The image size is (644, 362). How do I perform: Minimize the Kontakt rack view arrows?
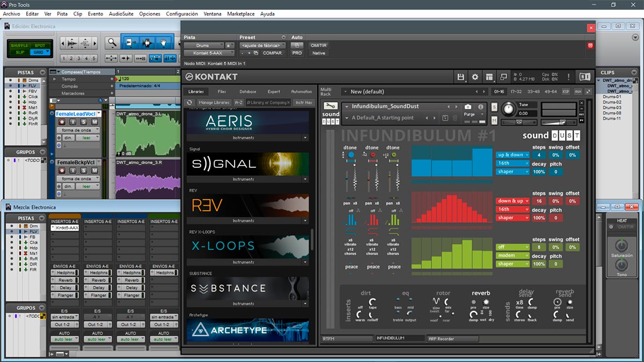tap(588, 92)
